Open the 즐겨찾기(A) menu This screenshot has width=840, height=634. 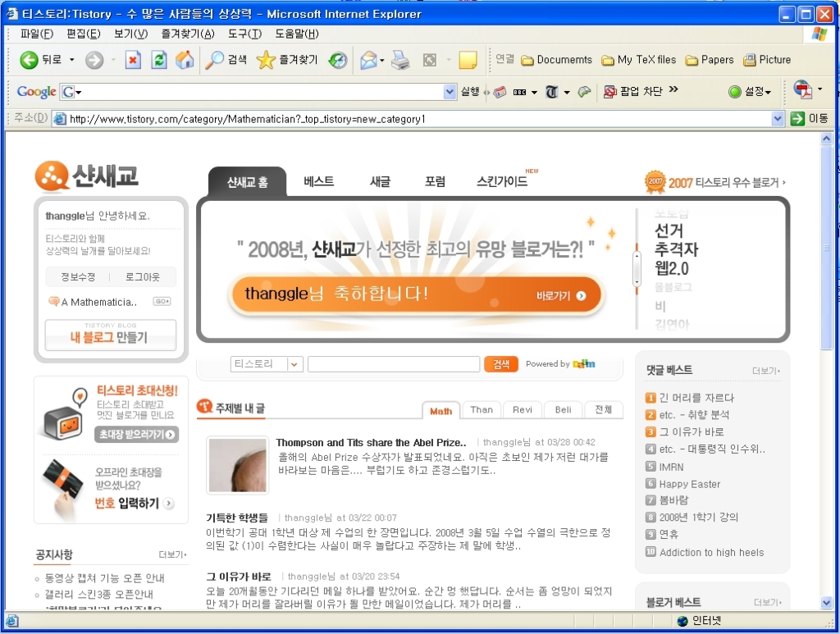click(x=188, y=34)
